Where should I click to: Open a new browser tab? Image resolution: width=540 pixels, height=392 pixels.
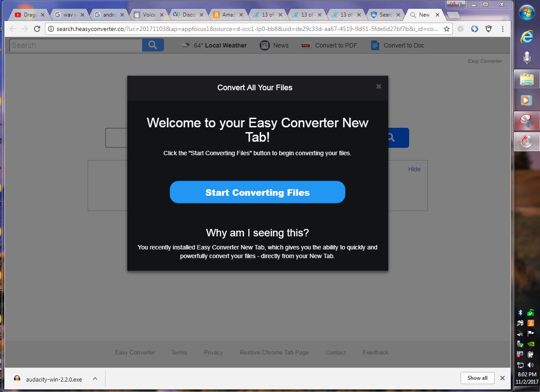pos(454,15)
